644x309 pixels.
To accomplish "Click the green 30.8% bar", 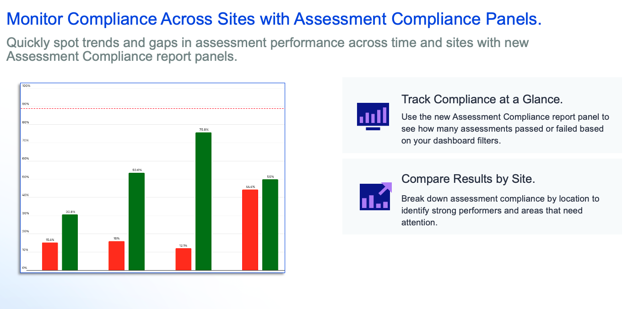I will click(70, 242).
